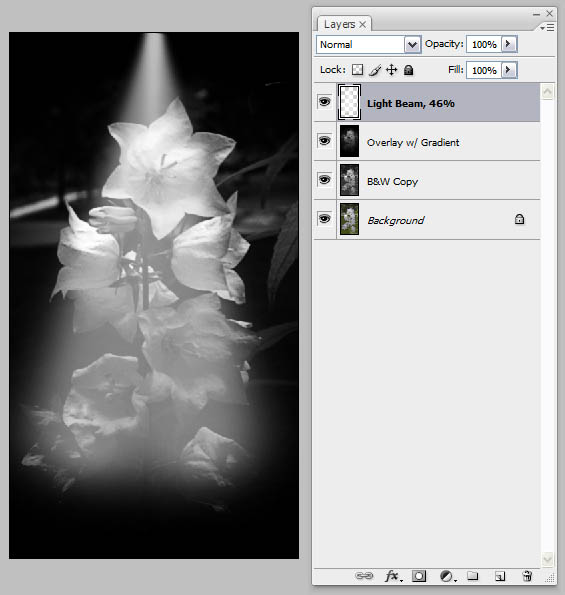Delete layer with trash icon

(x=527, y=576)
